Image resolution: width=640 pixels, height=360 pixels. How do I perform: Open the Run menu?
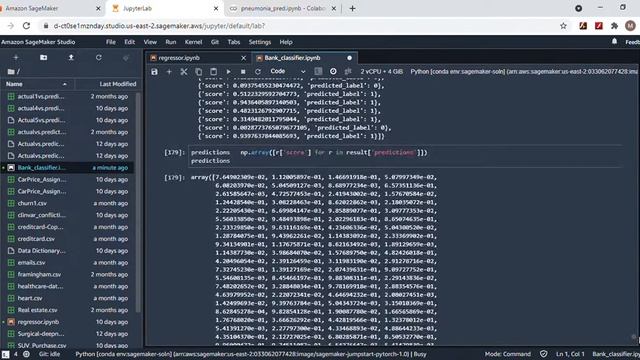[x=171, y=42]
